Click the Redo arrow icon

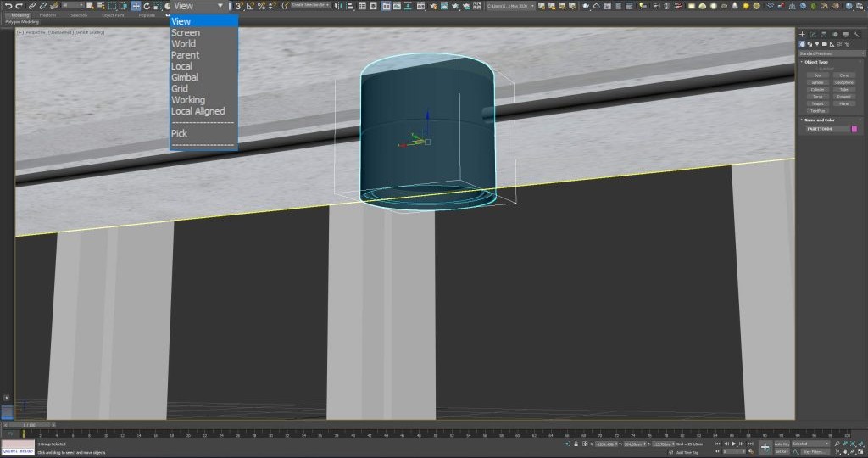click(x=19, y=6)
